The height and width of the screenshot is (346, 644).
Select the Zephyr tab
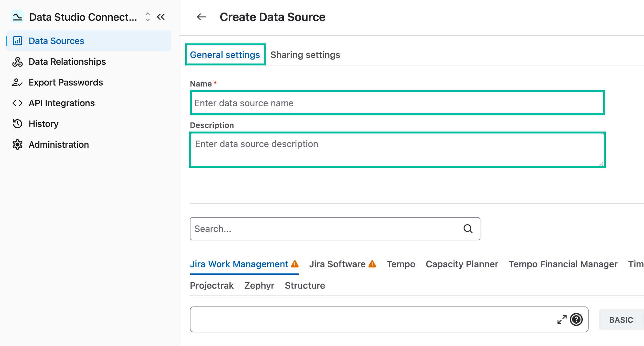click(259, 285)
